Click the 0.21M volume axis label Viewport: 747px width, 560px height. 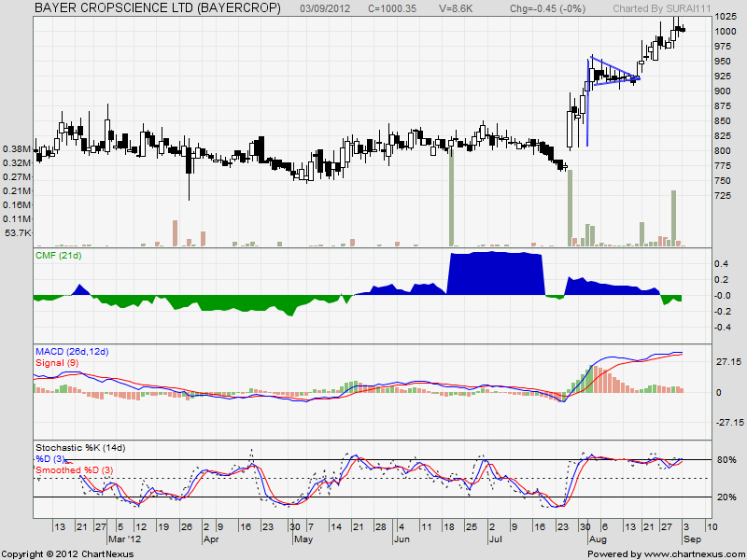(x=17, y=191)
